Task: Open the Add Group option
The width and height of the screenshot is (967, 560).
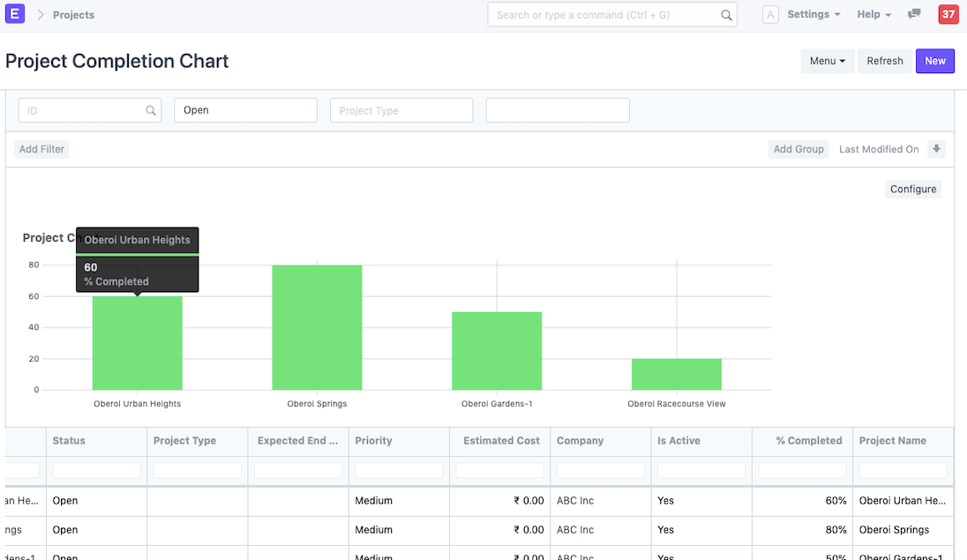Action: pyautogui.click(x=798, y=149)
